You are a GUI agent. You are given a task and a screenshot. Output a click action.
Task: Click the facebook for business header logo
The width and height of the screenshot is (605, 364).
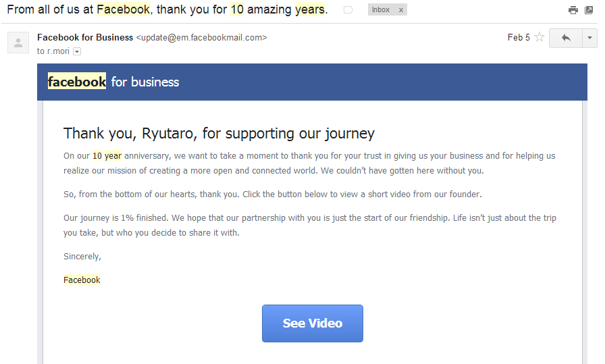point(113,82)
